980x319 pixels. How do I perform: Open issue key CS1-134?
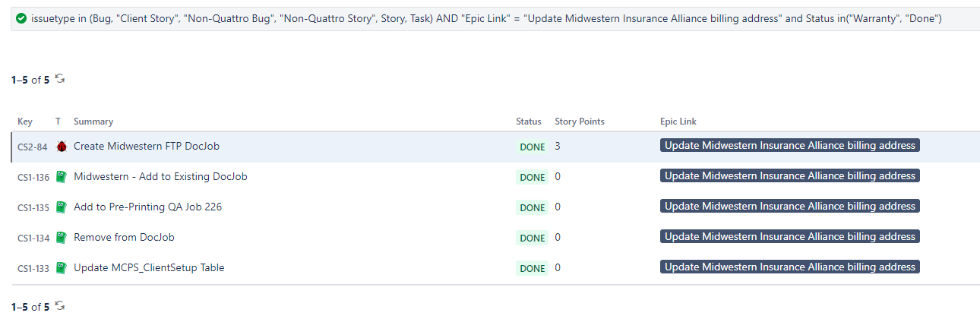33,238
